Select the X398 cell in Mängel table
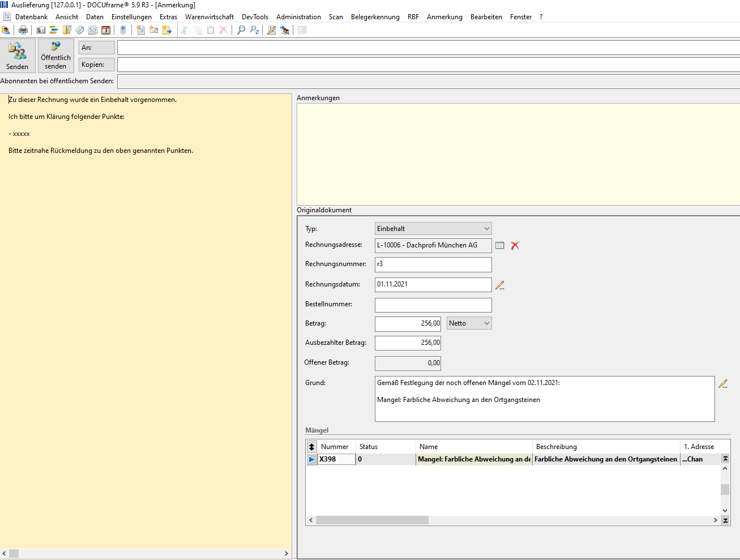This screenshot has width=740, height=560. tap(336, 459)
